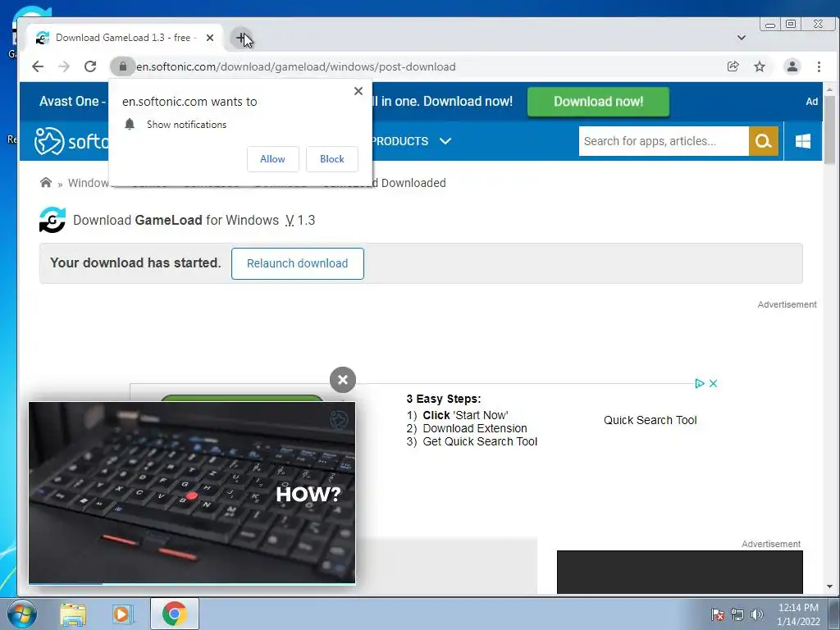Open Action Center flag in tray
This screenshot has width=840, height=630.
717,614
